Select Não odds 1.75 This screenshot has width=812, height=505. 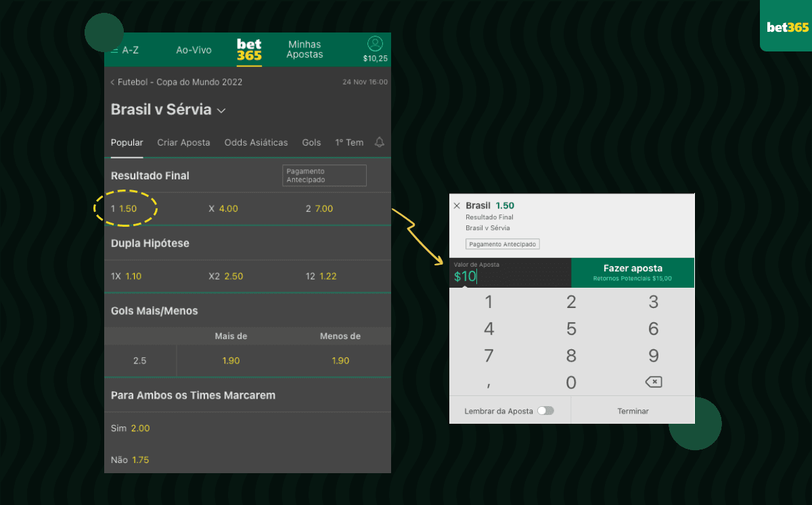pos(130,460)
